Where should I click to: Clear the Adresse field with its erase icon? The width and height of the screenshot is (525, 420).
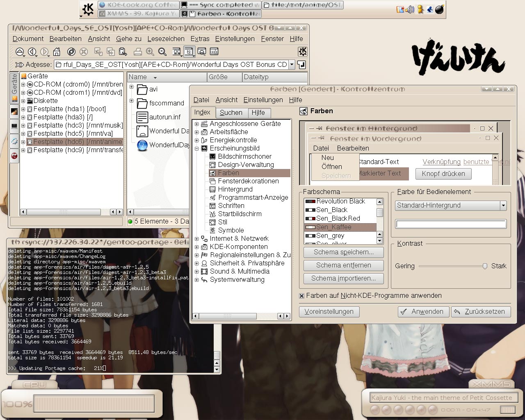coord(19,64)
